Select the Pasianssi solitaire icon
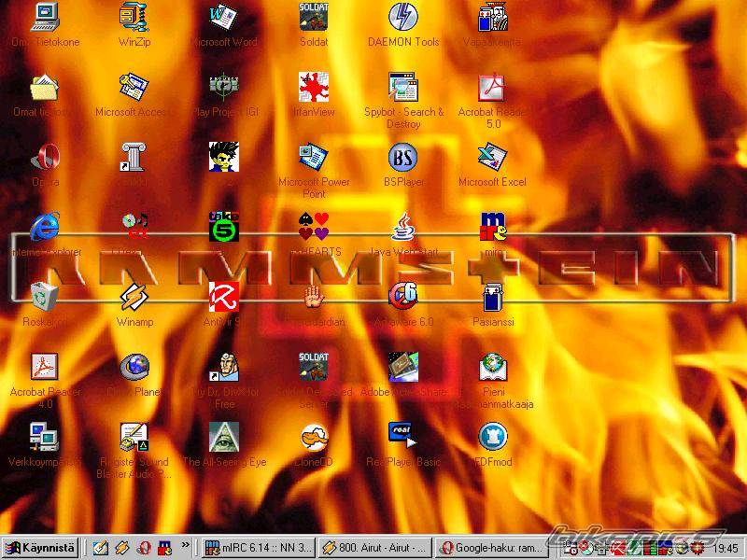This screenshot has width=747, height=560. (x=493, y=297)
